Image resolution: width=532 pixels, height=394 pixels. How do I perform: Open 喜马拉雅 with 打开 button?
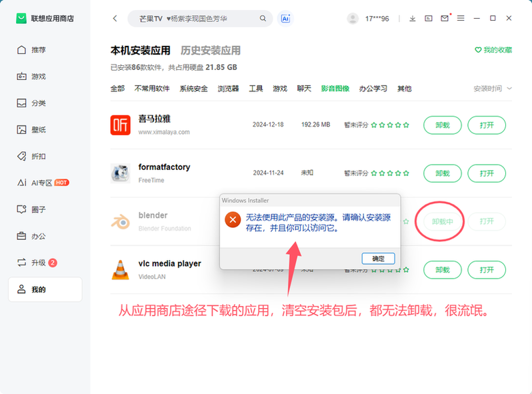coord(487,125)
